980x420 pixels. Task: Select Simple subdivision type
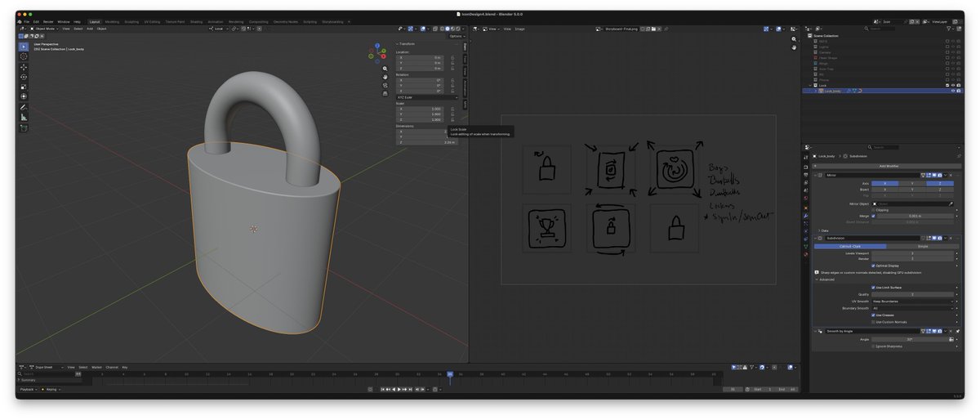click(x=923, y=245)
